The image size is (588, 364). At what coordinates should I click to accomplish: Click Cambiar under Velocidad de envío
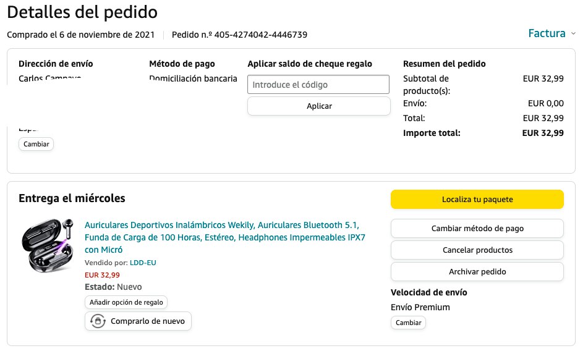408,323
